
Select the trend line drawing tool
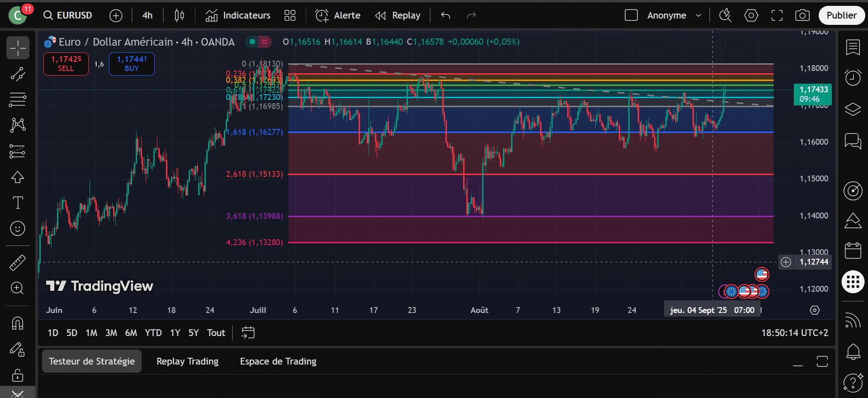(x=18, y=74)
